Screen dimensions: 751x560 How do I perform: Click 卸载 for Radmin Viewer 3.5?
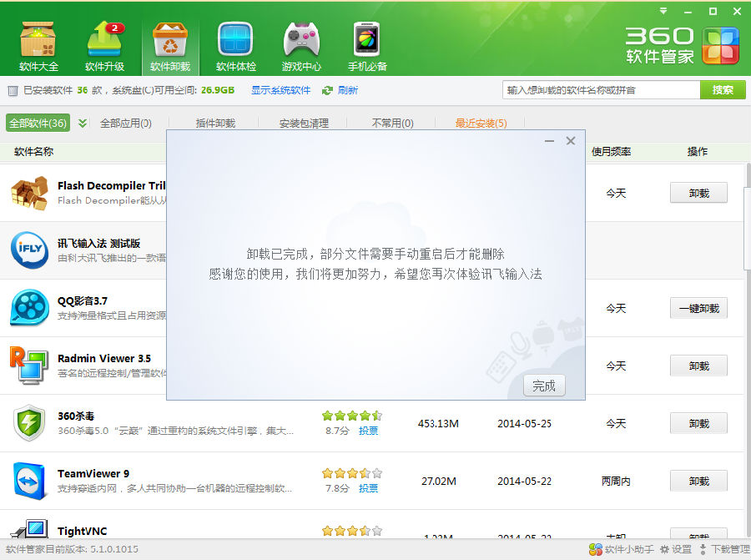point(698,366)
